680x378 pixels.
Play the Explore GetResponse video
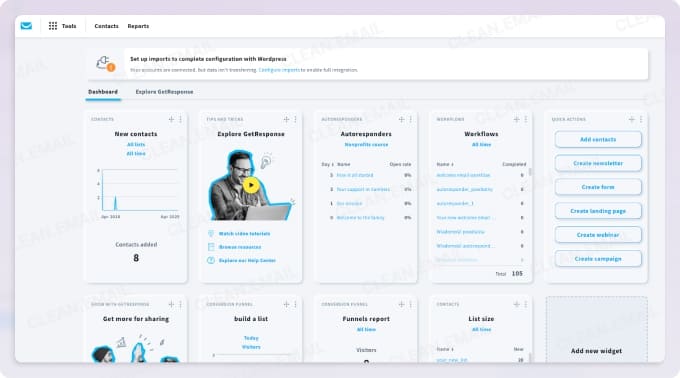pos(251,186)
